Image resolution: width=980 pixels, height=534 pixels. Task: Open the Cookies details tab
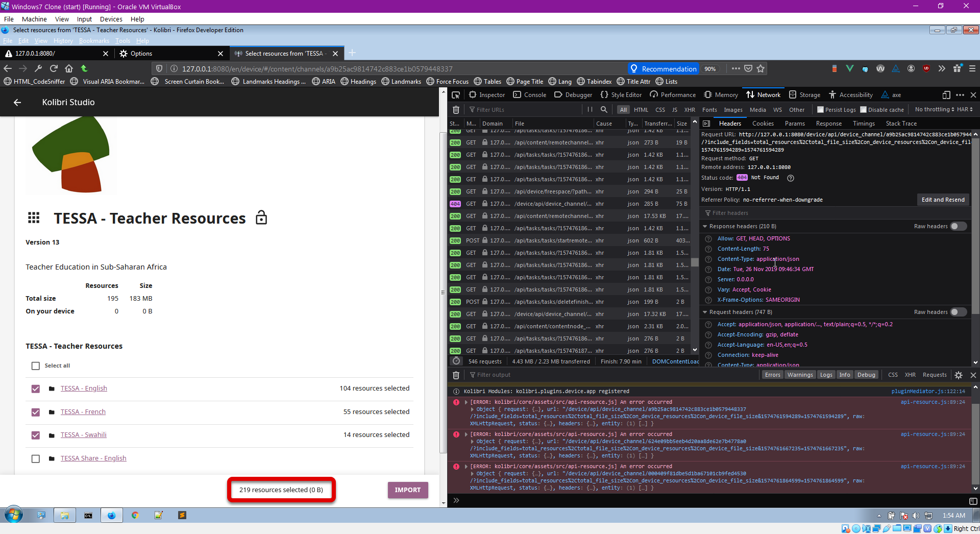click(x=763, y=124)
